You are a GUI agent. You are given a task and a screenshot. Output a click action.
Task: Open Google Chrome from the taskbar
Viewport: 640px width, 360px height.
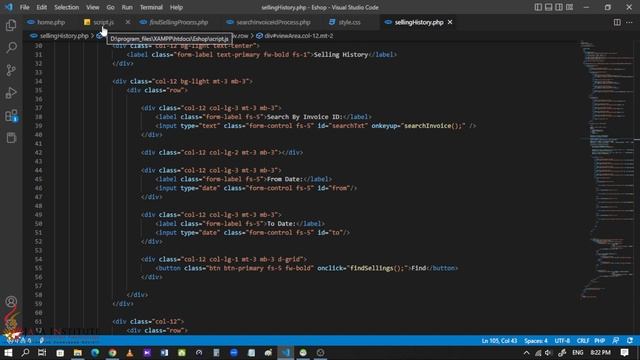point(112,353)
